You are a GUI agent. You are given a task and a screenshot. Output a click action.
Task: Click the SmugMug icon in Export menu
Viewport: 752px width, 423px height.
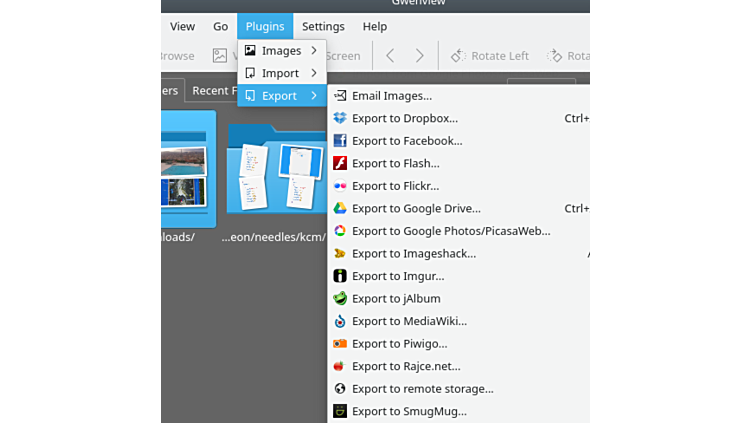click(340, 411)
